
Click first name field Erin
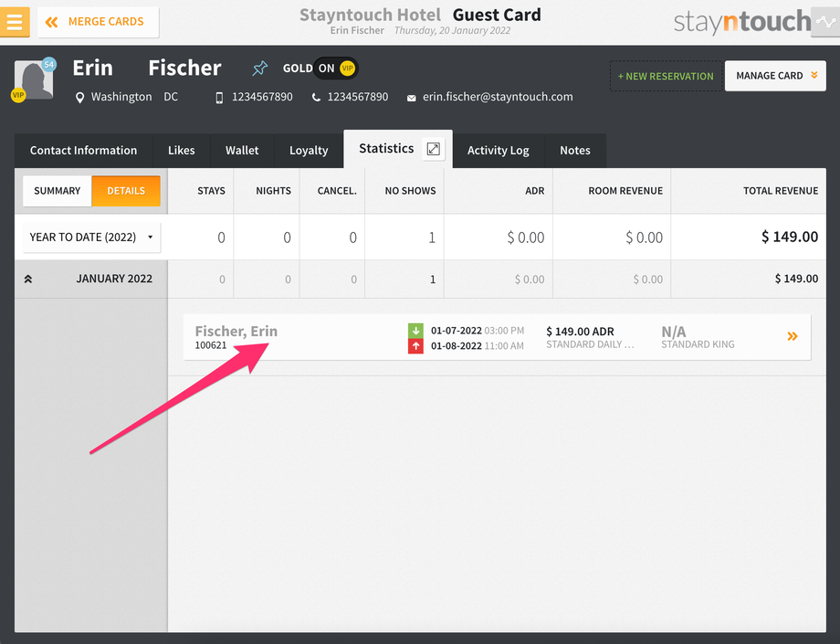tap(93, 68)
